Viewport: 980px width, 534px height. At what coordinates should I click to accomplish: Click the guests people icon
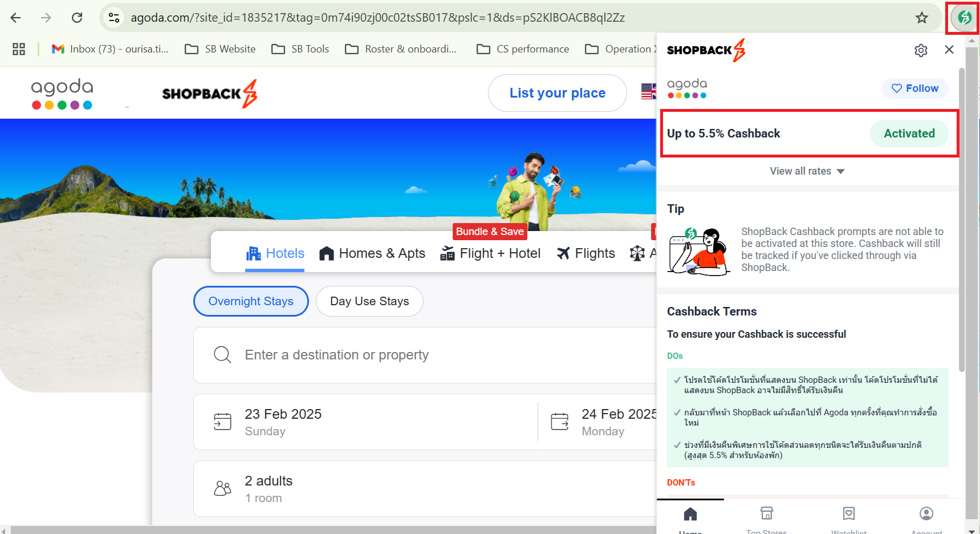point(222,488)
